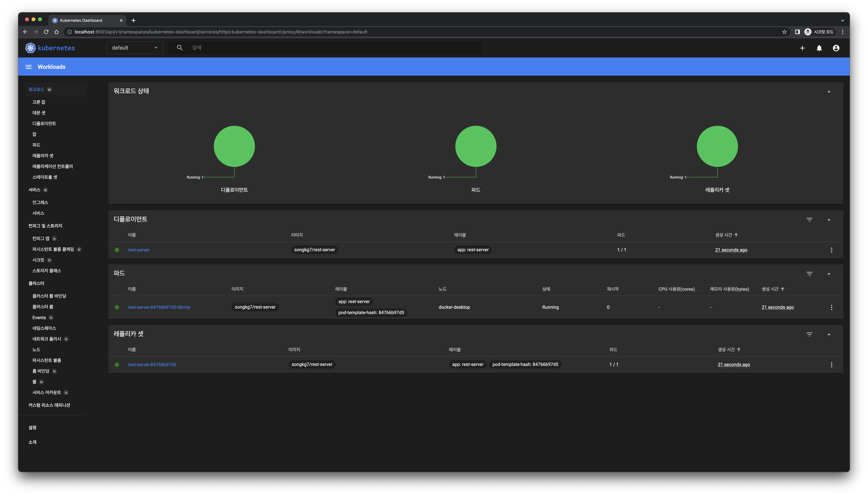The height and width of the screenshot is (496, 868).
Task: Click green status dot of rest-server deployment
Action: click(117, 250)
